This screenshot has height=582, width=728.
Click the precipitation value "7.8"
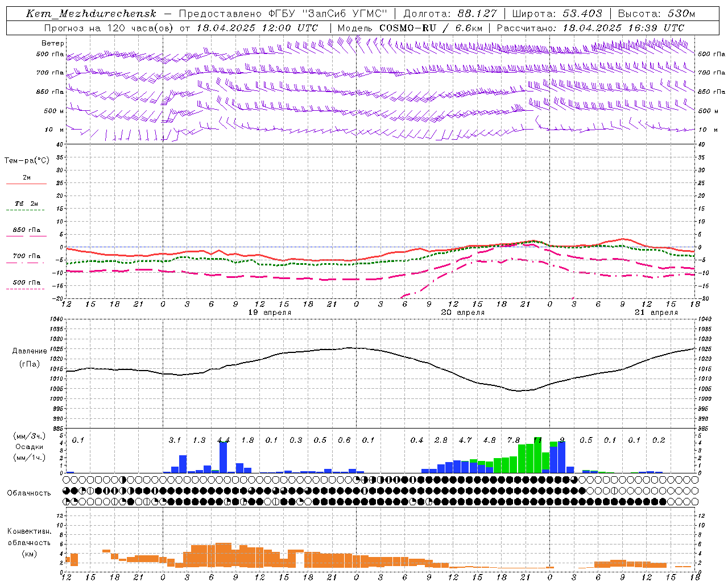pyautogui.click(x=514, y=440)
